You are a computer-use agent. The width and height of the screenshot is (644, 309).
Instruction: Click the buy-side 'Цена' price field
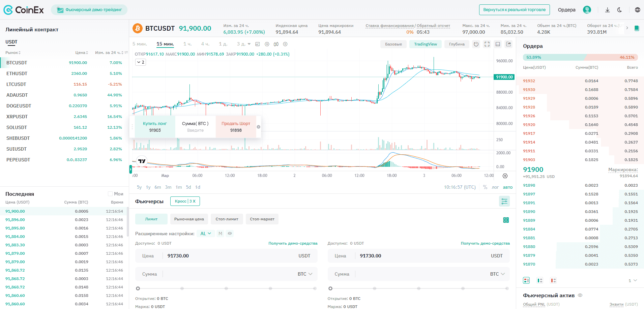pyautogui.click(x=226, y=256)
